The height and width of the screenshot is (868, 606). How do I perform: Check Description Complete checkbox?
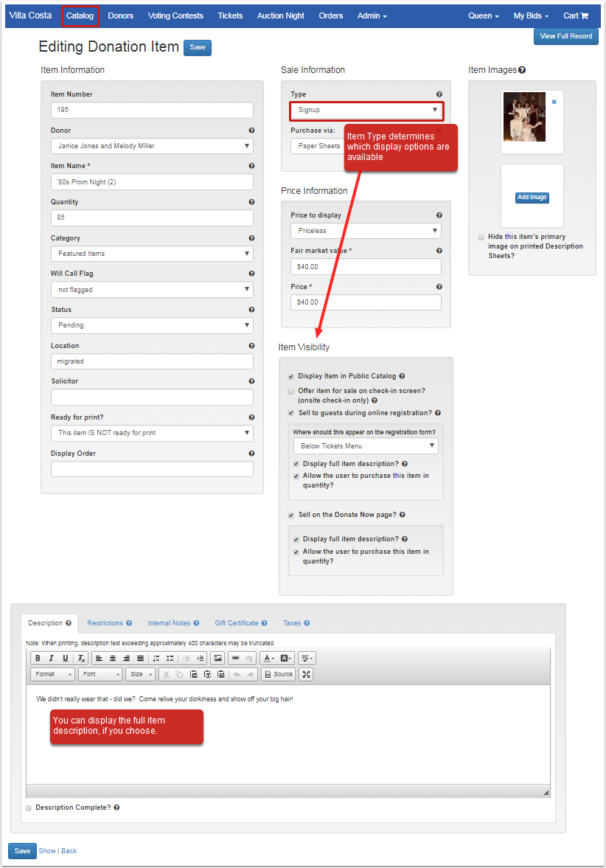coord(29,808)
